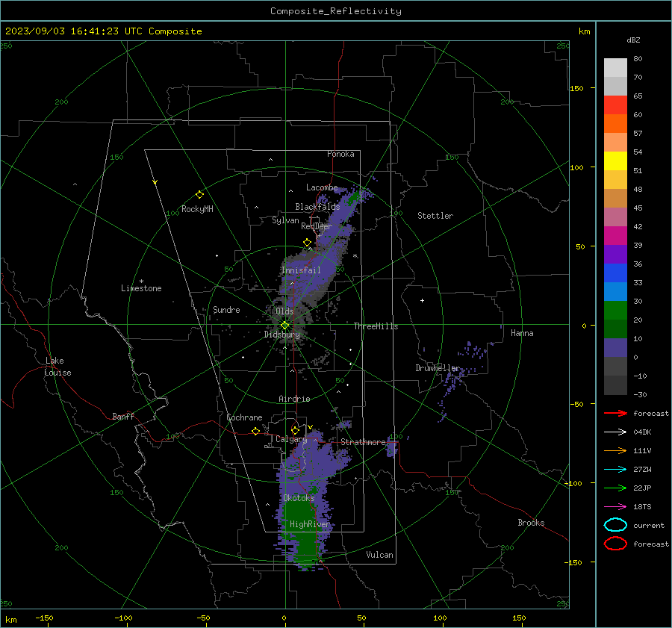Image resolution: width=672 pixels, height=628 pixels.
Task: Click the cyan current ellipse symbol
Action: [x=615, y=525]
